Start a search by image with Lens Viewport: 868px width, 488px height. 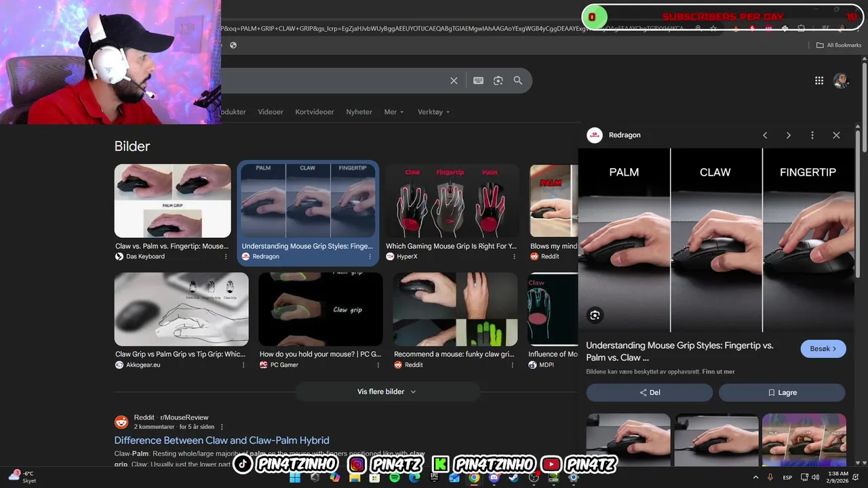click(498, 81)
